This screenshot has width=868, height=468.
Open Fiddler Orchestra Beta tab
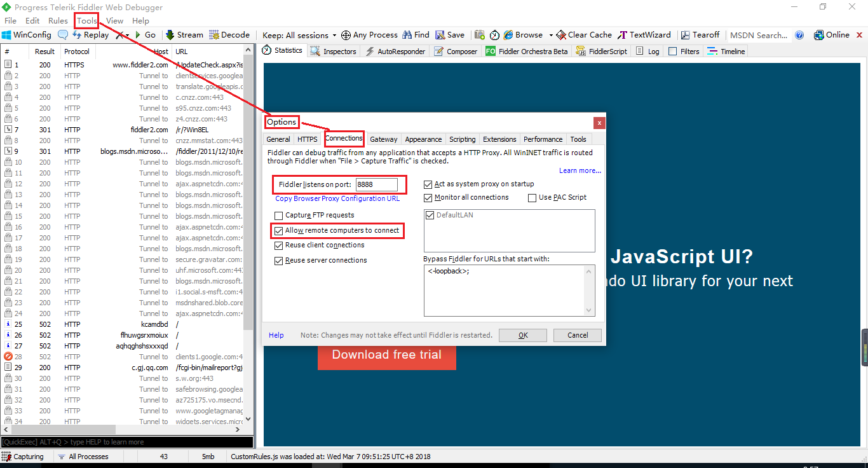click(x=527, y=51)
